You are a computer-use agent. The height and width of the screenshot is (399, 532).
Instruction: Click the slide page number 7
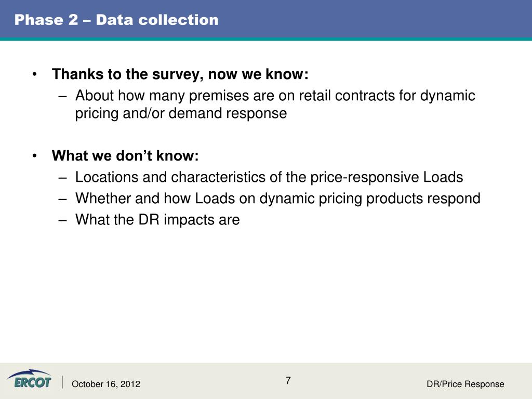288,380
